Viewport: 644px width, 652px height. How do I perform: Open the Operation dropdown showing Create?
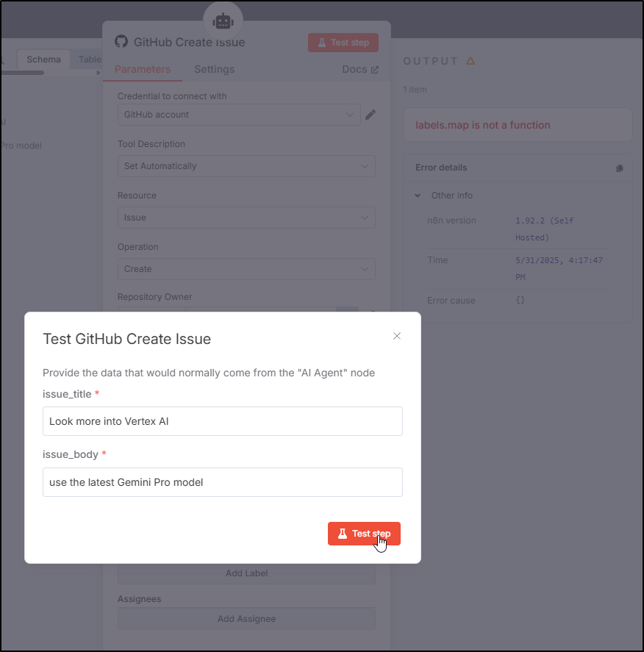246,269
